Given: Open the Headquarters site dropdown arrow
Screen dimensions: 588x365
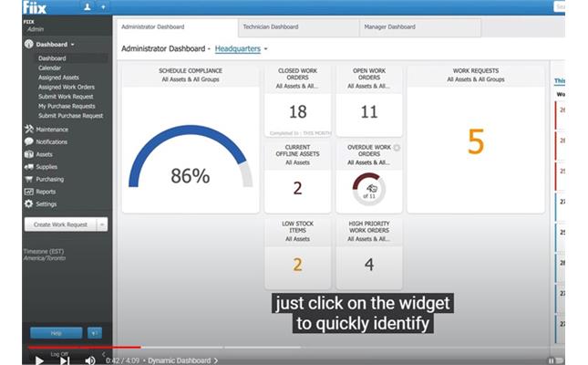Looking at the screenshot, I should [x=266, y=48].
